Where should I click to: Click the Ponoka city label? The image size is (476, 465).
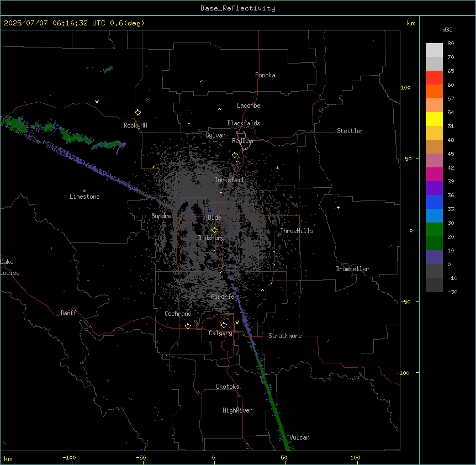[265, 75]
